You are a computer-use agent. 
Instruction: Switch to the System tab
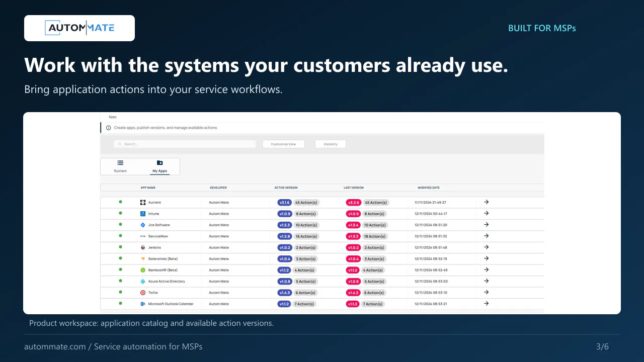(x=120, y=166)
